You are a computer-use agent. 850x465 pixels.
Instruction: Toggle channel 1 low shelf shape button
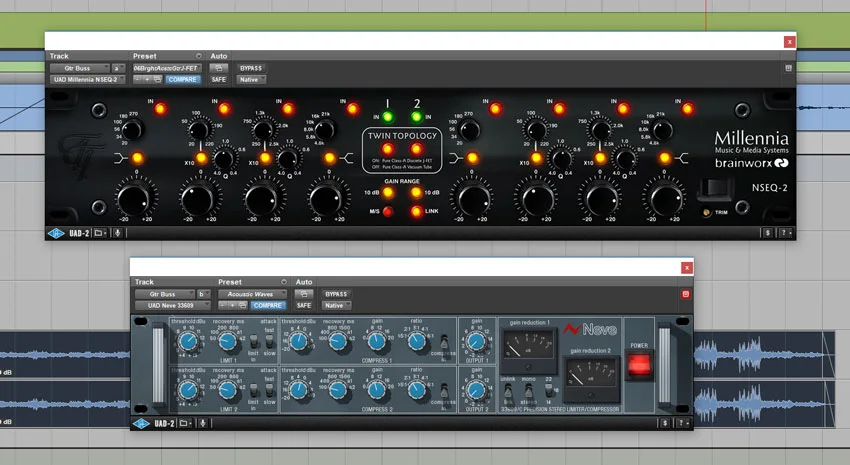tap(137, 158)
